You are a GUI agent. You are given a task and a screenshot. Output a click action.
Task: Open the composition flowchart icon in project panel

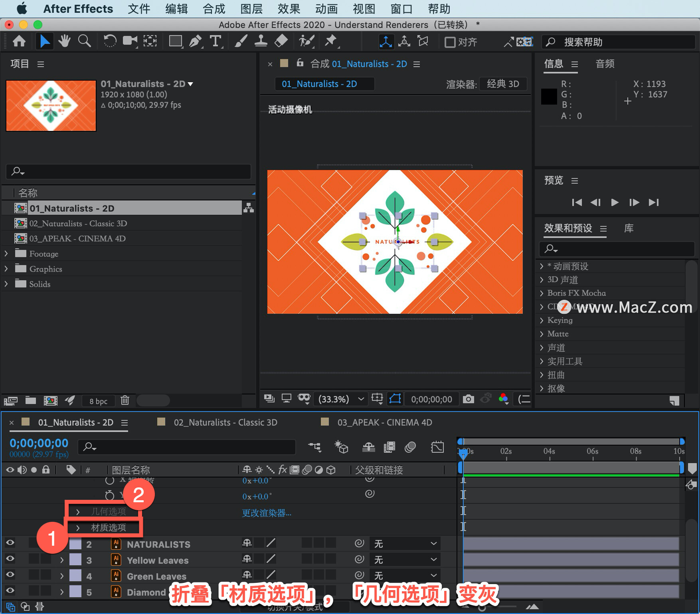(x=249, y=208)
